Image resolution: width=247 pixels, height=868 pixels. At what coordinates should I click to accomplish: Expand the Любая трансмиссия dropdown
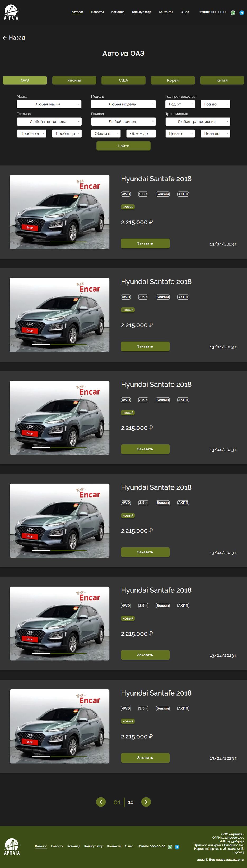(x=198, y=122)
